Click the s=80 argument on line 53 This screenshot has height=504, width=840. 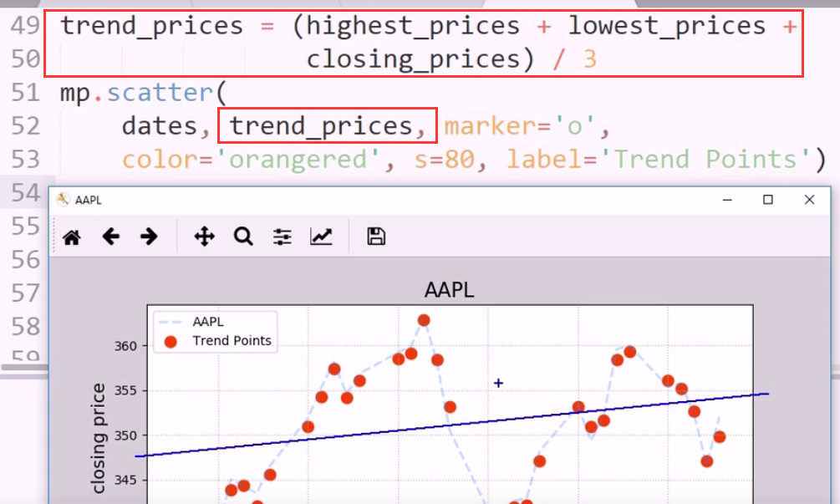click(444, 160)
